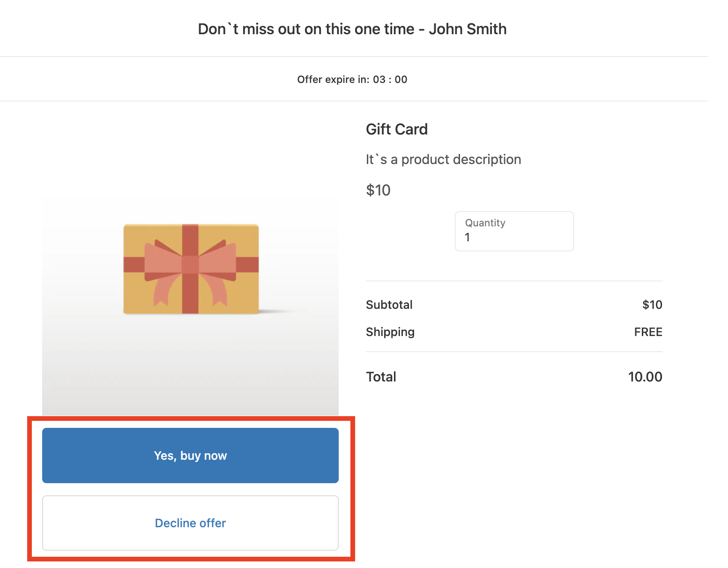Select the "Gift Card" product title
Viewport: 728px width, 568px height.
point(396,129)
